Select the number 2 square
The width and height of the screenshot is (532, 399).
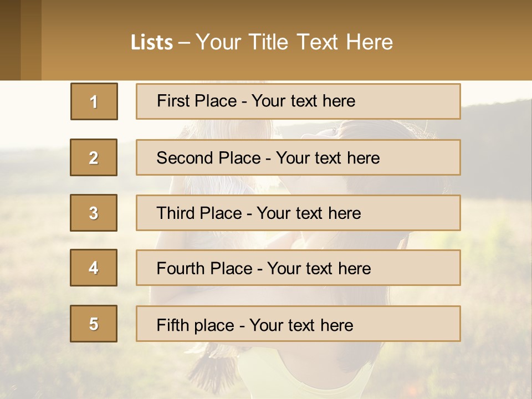coord(94,157)
